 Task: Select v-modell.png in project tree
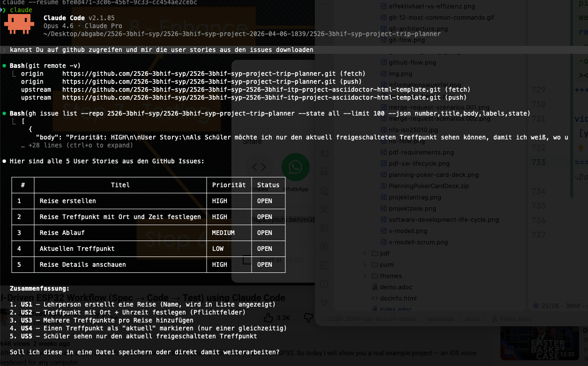click(408, 231)
